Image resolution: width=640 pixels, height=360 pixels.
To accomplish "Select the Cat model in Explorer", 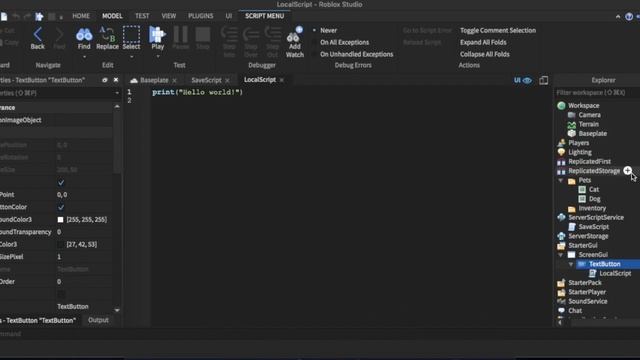I will (594, 190).
